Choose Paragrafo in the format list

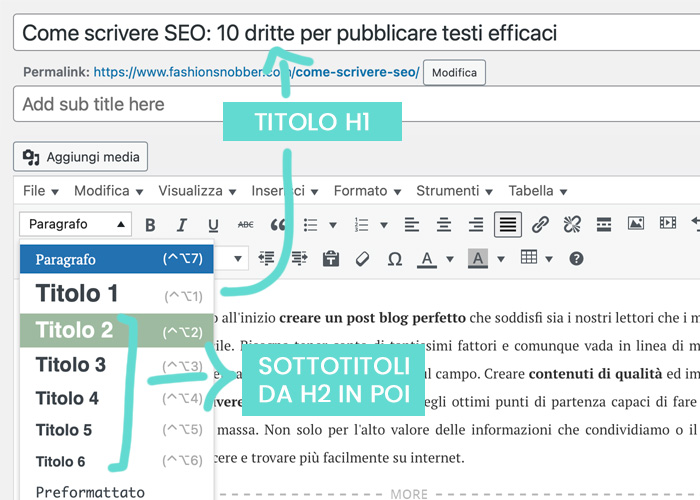point(117,259)
